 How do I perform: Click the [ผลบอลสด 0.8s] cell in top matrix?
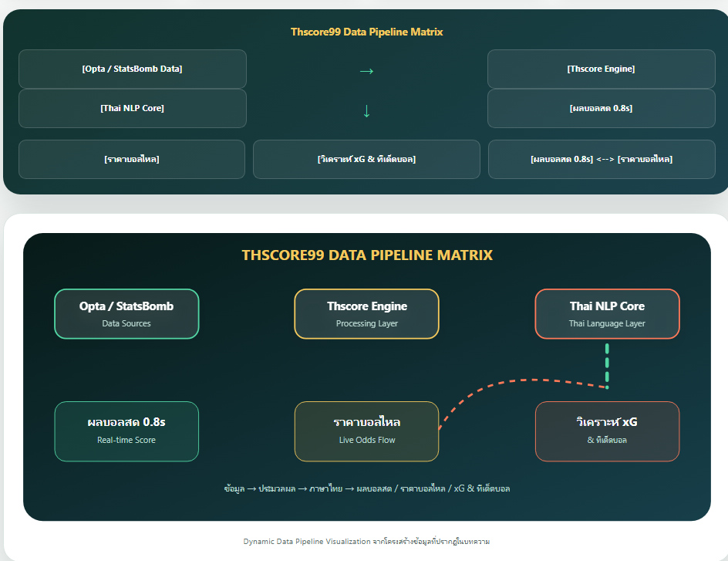tap(602, 108)
